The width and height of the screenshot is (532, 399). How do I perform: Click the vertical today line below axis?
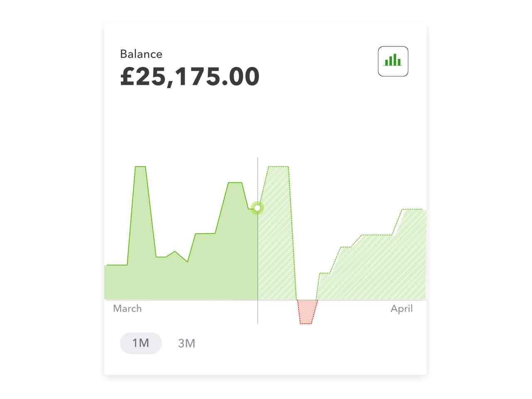pyautogui.click(x=258, y=312)
